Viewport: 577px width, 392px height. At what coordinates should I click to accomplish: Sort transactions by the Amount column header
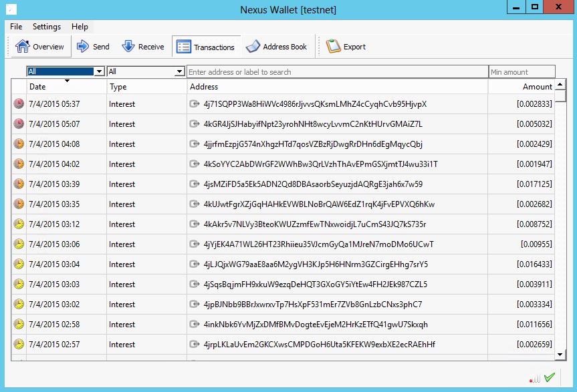coord(521,87)
